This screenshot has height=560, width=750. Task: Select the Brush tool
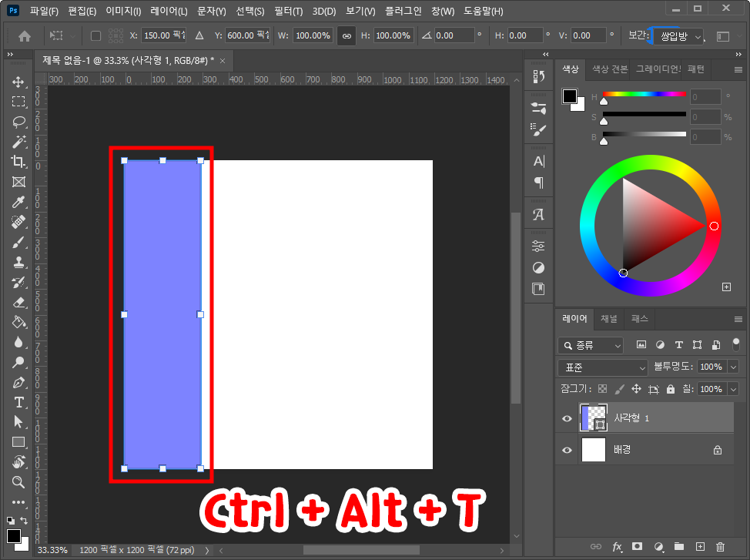coord(18,243)
